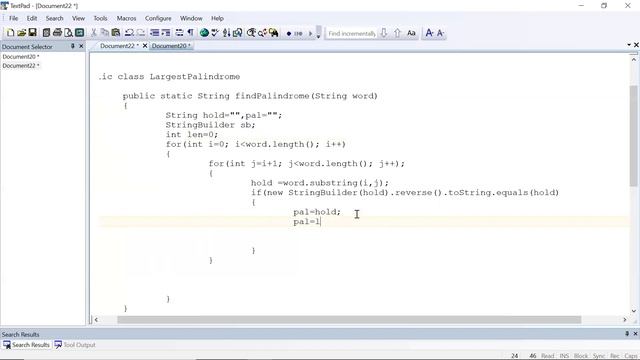This screenshot has width=640, height=360.
Task: Select Document20 in Document Selector list
Action: (x=21, y=57)
